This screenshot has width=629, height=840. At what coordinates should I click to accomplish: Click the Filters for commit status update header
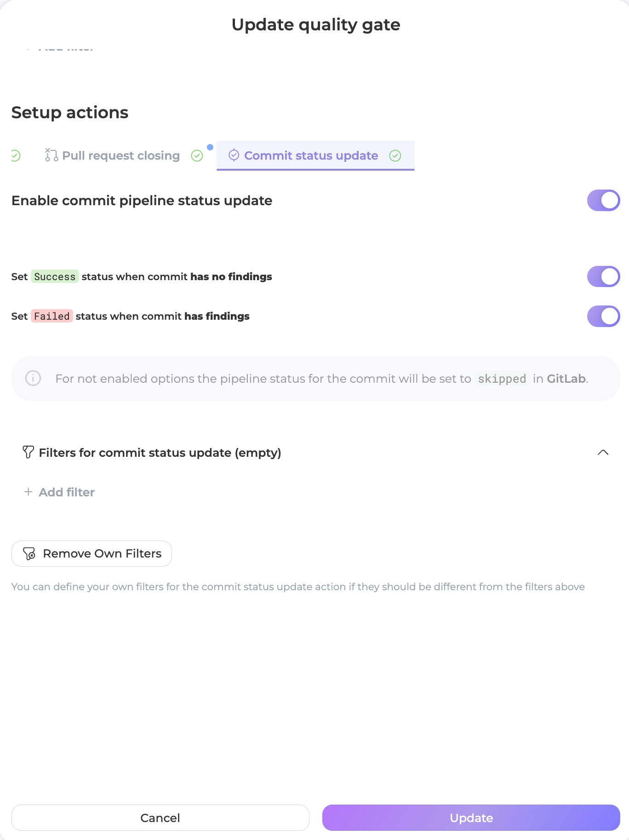[160, 453]
